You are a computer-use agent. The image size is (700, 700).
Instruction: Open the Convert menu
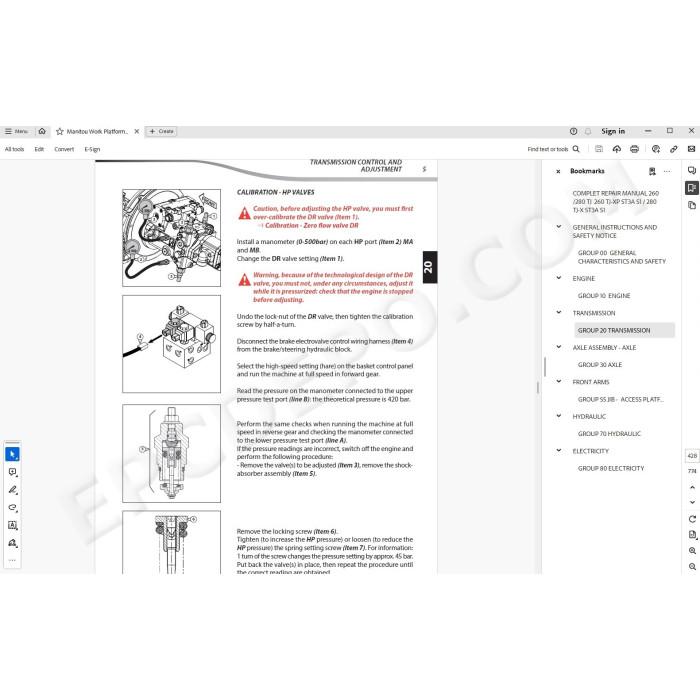click(64, 149)
